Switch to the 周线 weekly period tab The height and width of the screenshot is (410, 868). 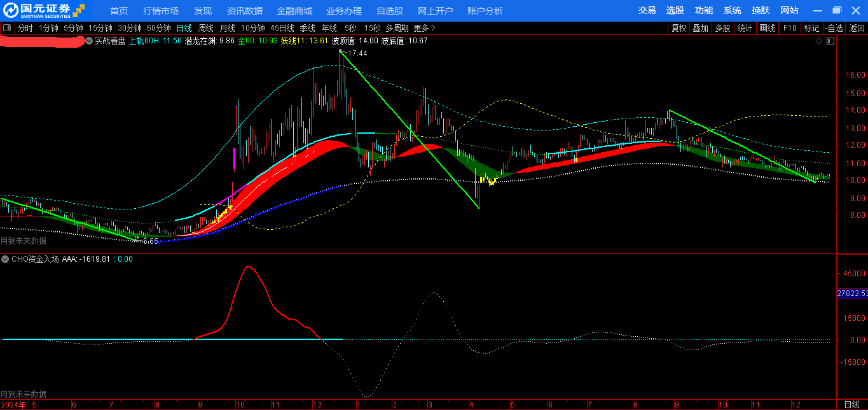click(x=205, y=28)
